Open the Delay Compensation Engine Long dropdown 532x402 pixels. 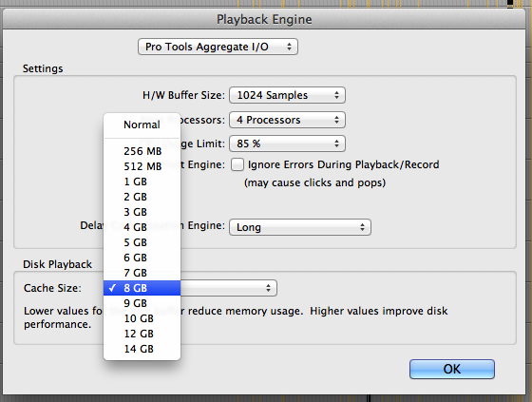click(300, 227)
